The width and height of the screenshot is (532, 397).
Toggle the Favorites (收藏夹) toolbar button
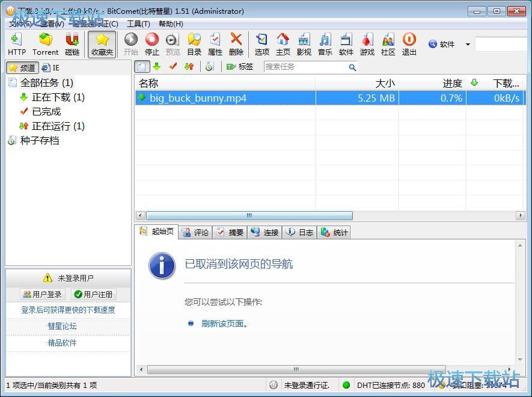102,44
